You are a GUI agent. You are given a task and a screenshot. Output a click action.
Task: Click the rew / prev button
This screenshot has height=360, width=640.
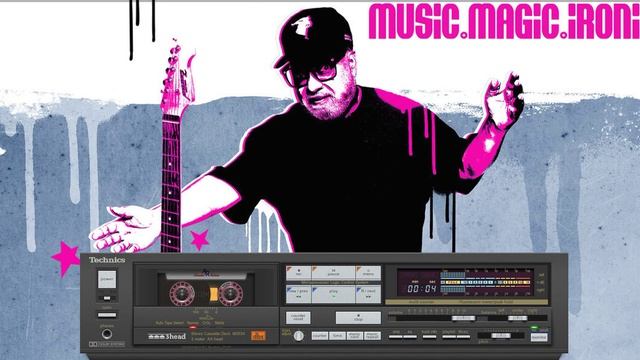(x=298, y=294)
